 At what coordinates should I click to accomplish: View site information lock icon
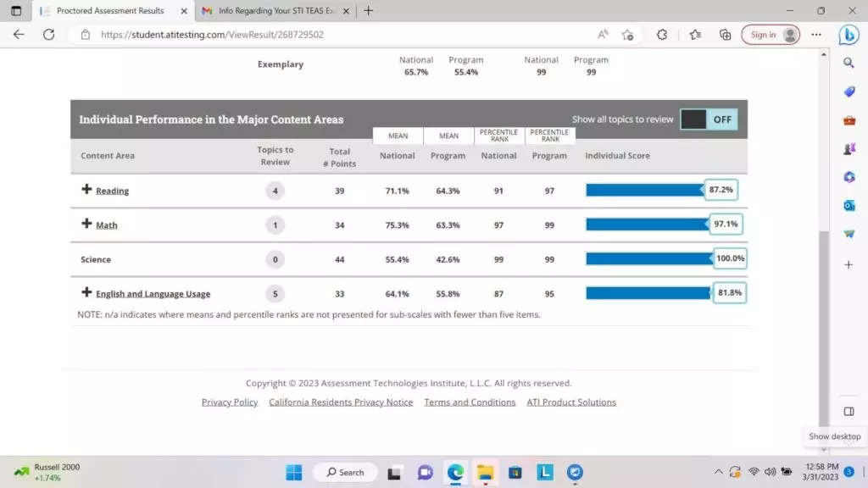coord(86,34)
